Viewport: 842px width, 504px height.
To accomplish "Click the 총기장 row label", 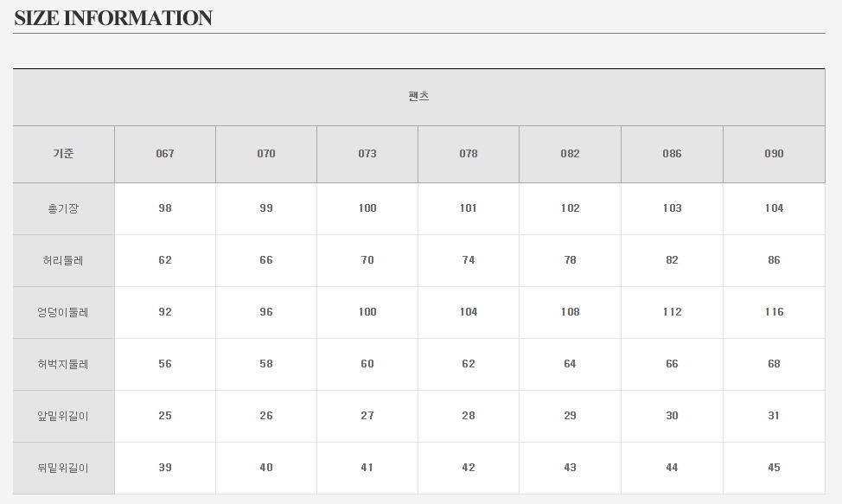I will click(63, 208).
